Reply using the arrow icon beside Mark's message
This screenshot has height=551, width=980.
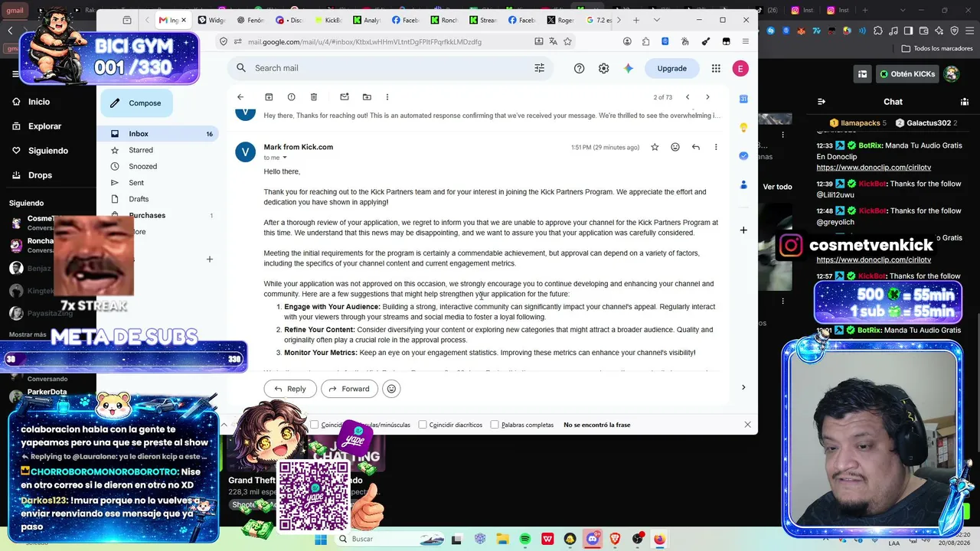696,147
